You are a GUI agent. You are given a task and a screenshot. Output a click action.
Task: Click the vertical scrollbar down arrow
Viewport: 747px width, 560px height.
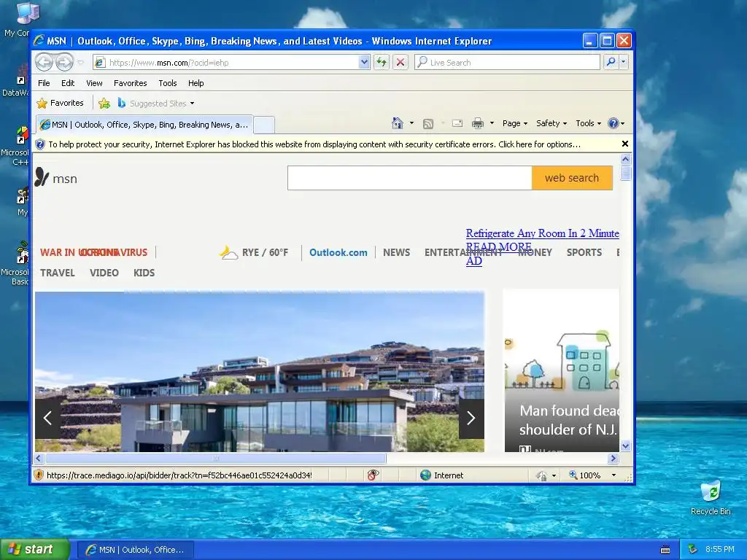click(625, 446)
